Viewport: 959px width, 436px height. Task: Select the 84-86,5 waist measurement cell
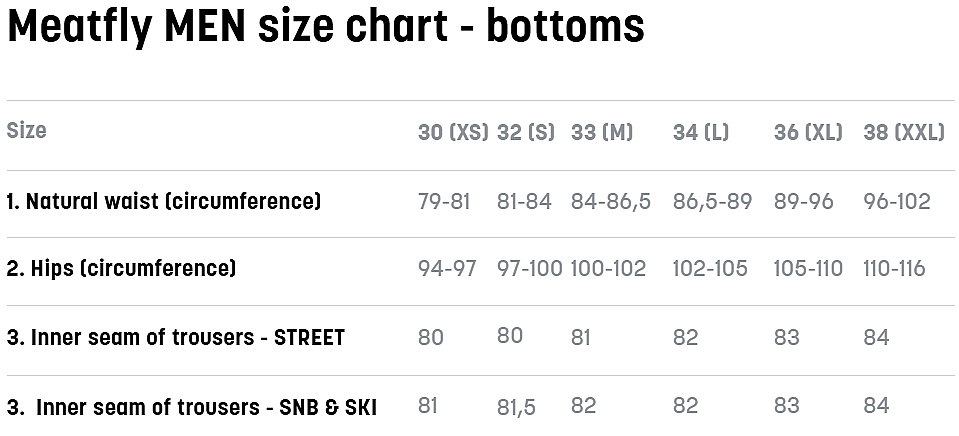pos(610,201)
